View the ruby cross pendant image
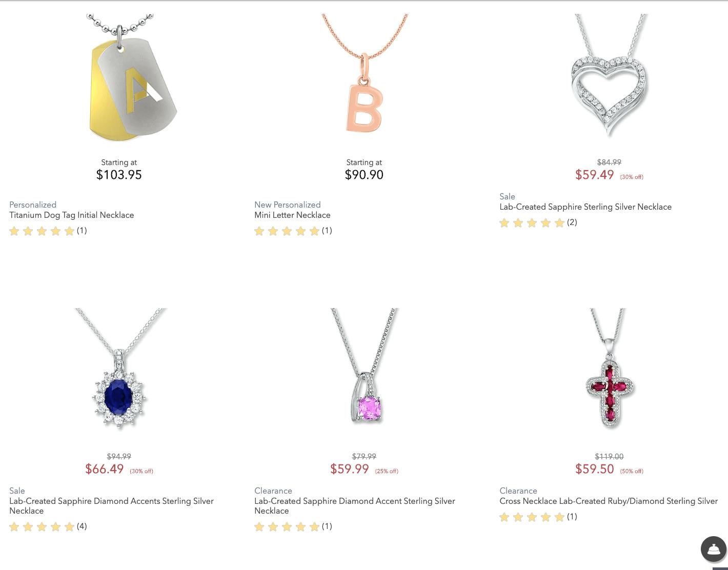 click(x=609, y=368)
